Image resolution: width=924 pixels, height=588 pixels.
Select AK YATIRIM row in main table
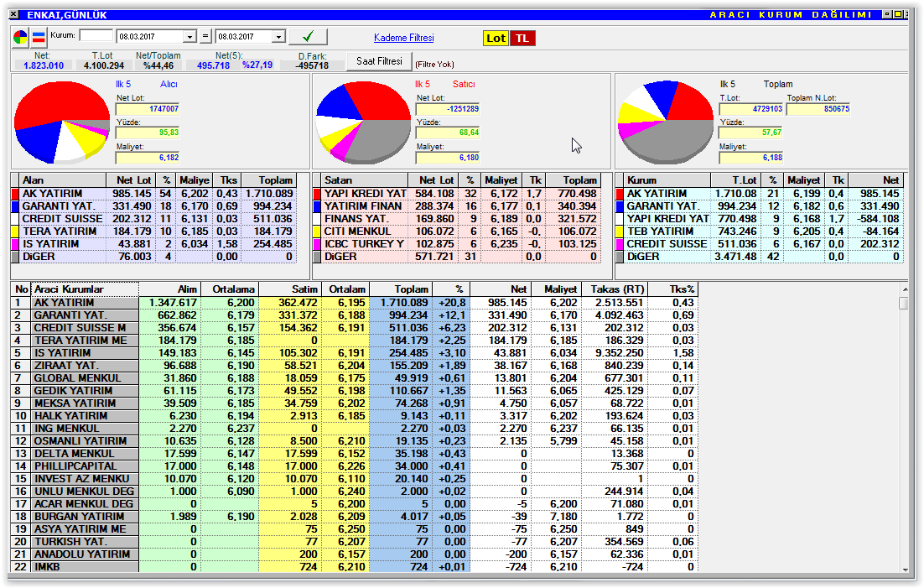coord(354,303)
